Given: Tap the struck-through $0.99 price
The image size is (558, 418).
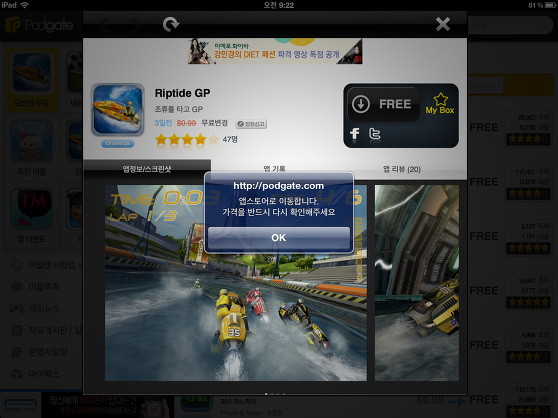Looking at the screenshot, I should [x=186, y=123].
